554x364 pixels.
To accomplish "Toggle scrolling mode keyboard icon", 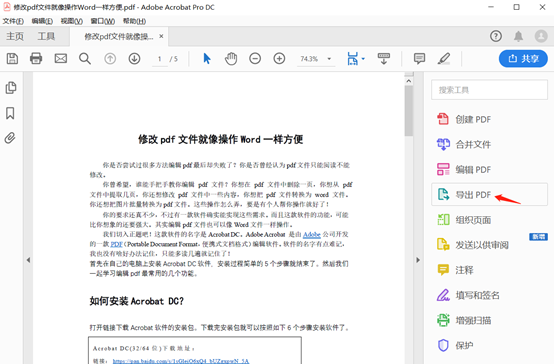I will tap(384, 59).
